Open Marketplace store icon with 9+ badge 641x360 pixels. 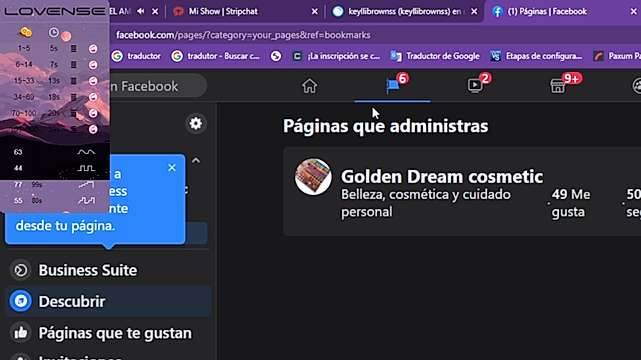point(558,86)
